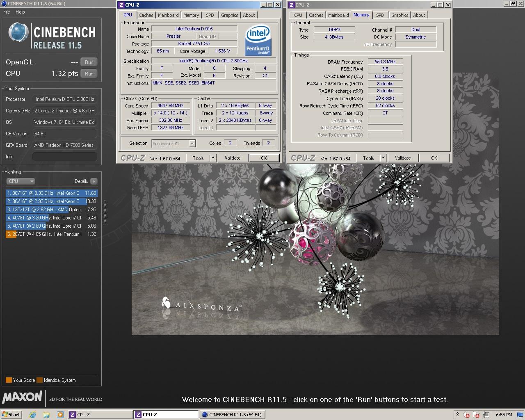Click the brown Identical System legend swatch

[x=39, y=380]
